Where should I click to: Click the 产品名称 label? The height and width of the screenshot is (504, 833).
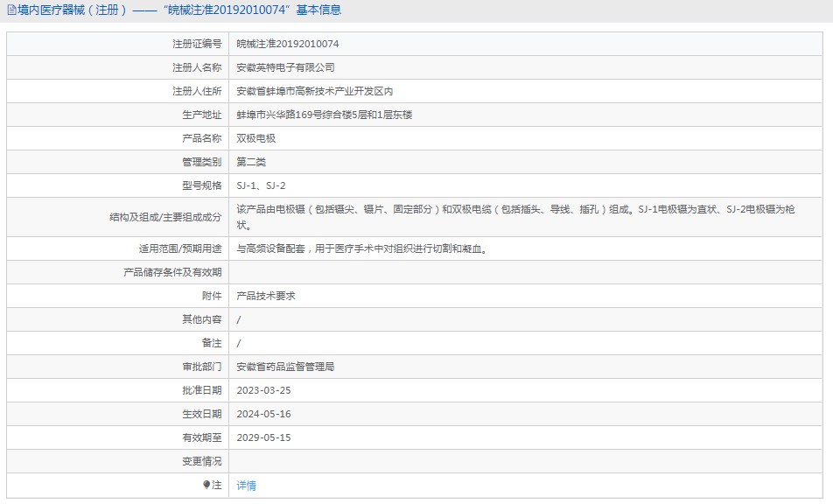pyautogui.click(x=201, y=138)
